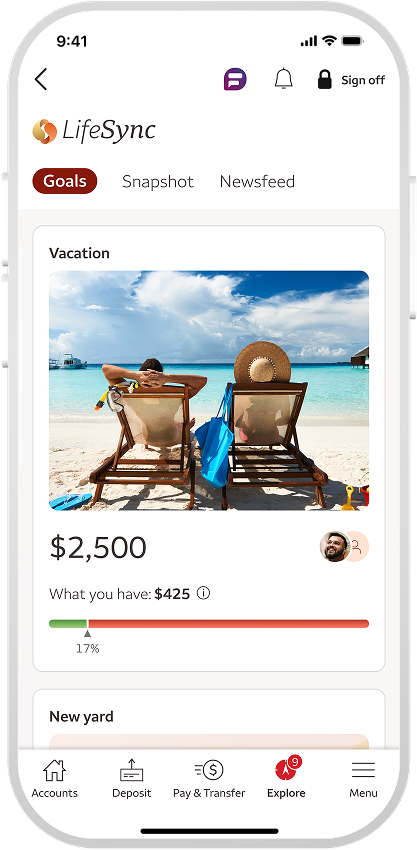Screen dimensions: 417x850
Task: Open the hamburger Menu icon
Action: (363, 770)
